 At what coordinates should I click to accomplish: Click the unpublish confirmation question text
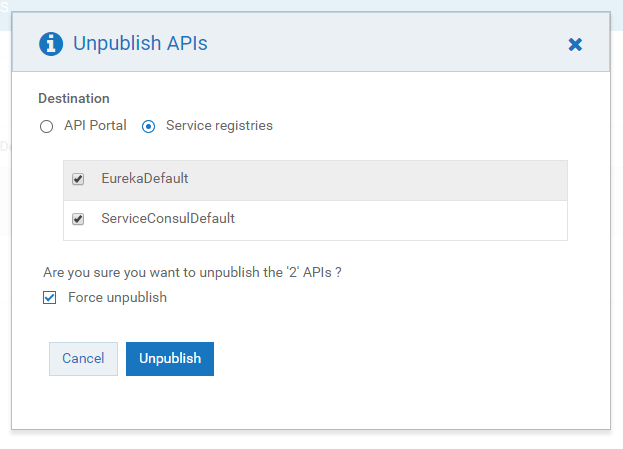(x=200, y=272)
